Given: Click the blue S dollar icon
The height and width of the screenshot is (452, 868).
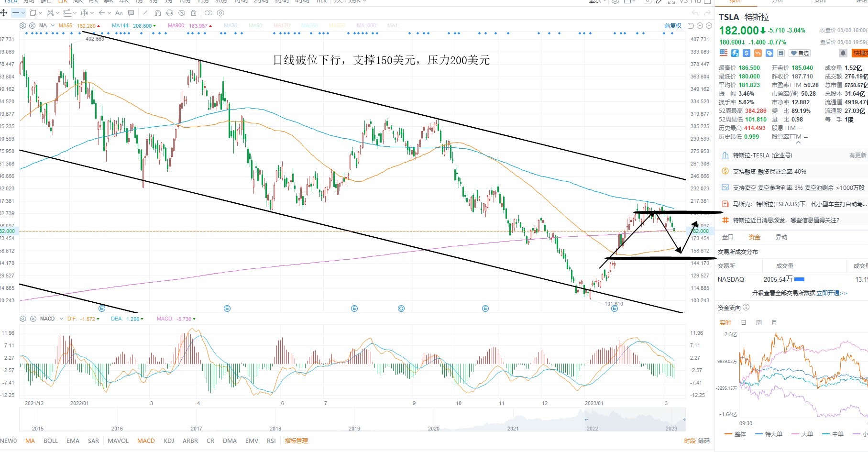Looking at the screenshot, I should click(747, 53).
